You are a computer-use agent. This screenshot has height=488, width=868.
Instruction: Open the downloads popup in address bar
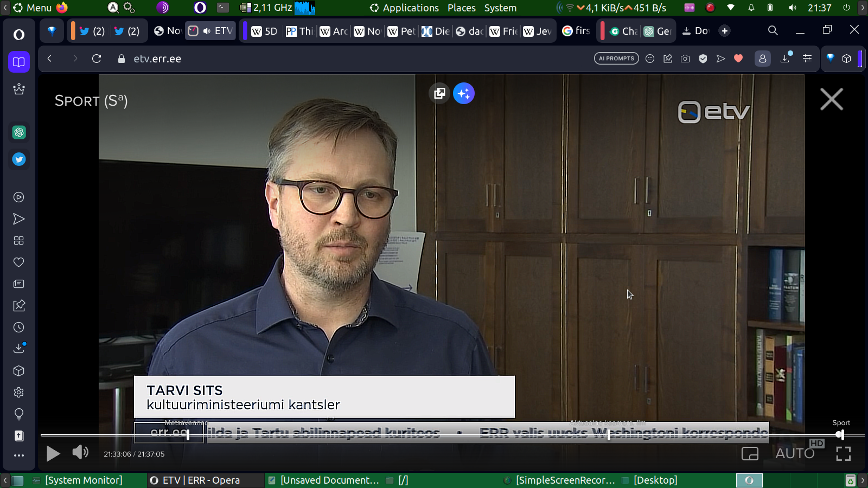pos(785,59)
